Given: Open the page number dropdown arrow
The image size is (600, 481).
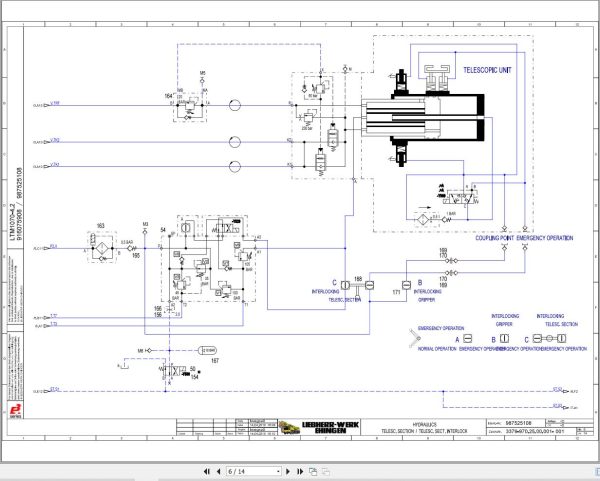Looking at the screenshot, I should coord(278,472).
